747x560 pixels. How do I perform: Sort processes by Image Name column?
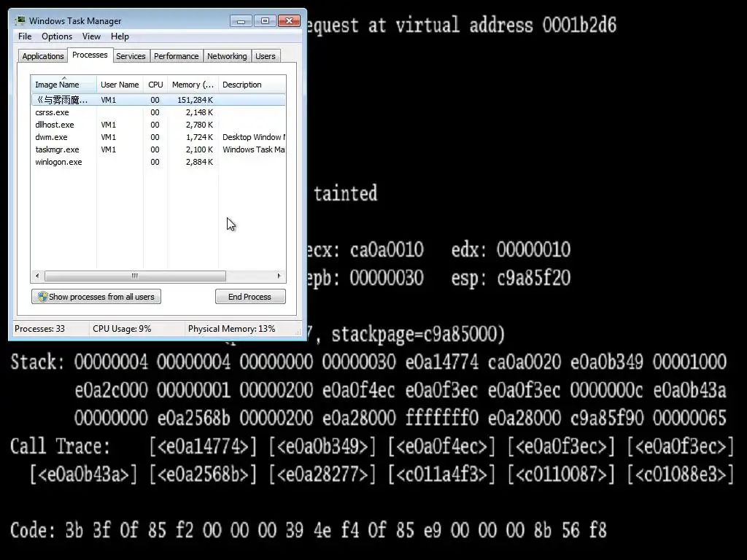[64, 85]
